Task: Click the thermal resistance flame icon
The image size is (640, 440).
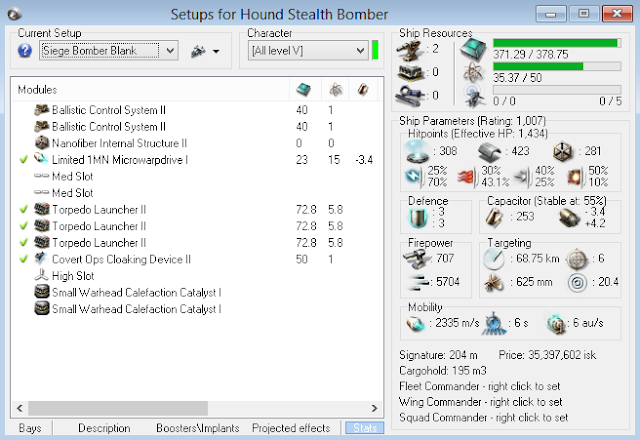Action: click(x=468, y=177)
